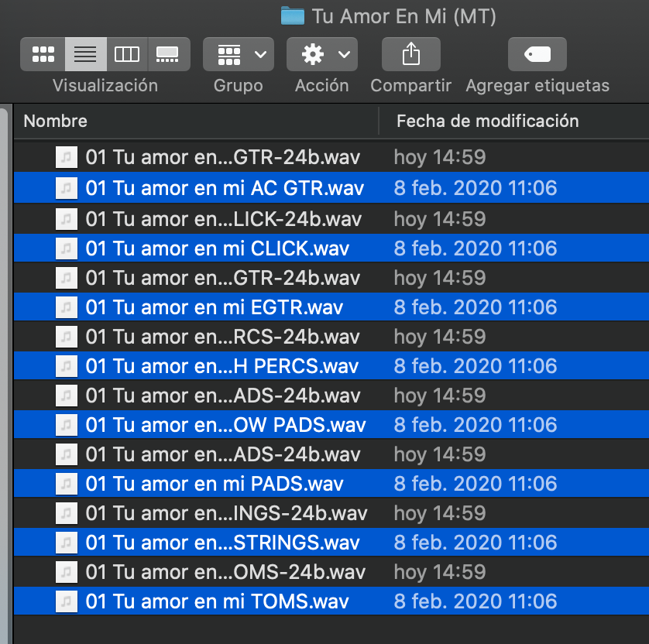Click 'hoy 14:59' in the OMS-24b.wav row
The height and width of the screenshot is (644, 649).
pos(440,571)
